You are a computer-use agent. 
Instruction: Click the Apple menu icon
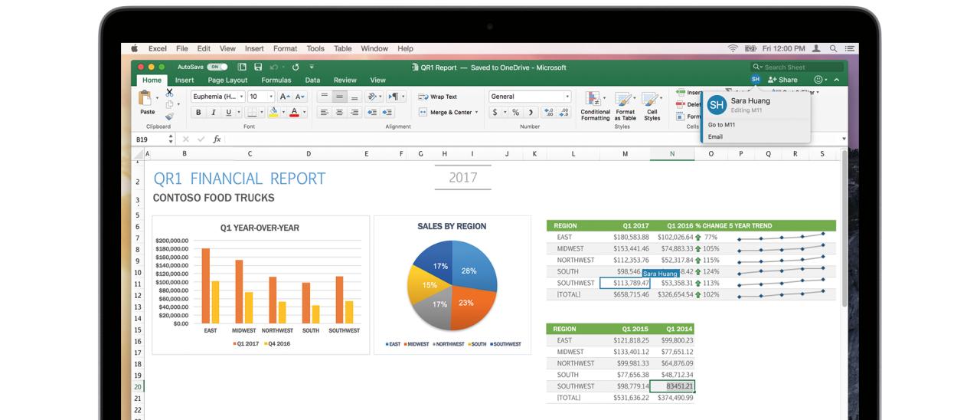(x=134, y=48)
